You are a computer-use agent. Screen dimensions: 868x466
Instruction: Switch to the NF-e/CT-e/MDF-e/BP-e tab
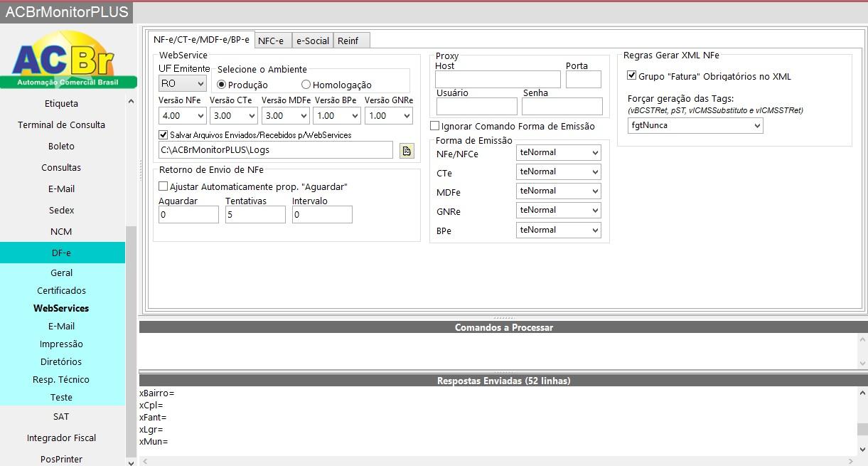click(x=201, y=40)
